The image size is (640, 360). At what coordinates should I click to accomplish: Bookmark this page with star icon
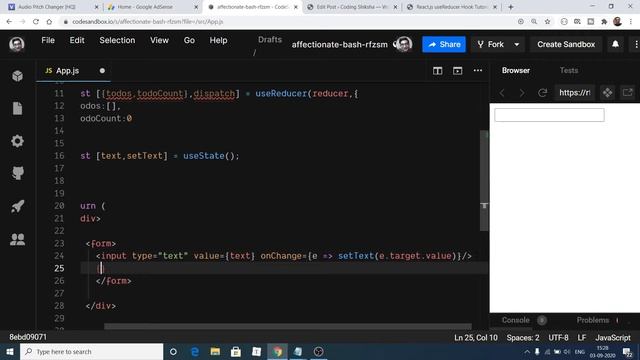(547, 22)
